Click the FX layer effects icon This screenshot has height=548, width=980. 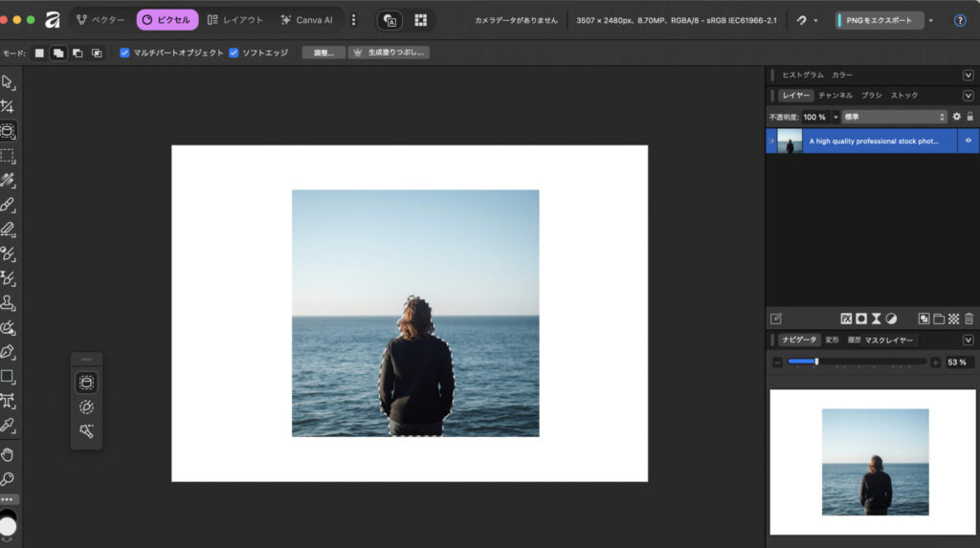coord(846,318)
